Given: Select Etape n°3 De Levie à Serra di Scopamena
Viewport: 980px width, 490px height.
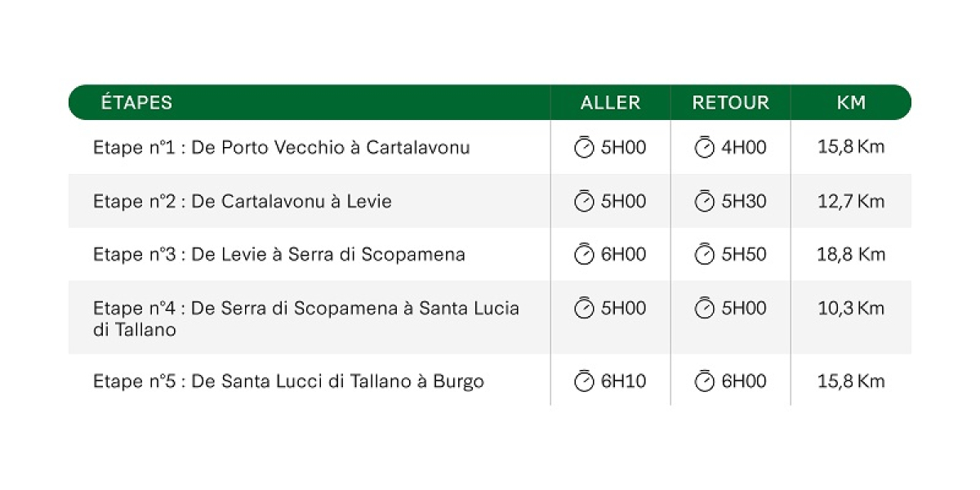Looking at the screenshot, I should pyautogui.click(x=279, y=254).
